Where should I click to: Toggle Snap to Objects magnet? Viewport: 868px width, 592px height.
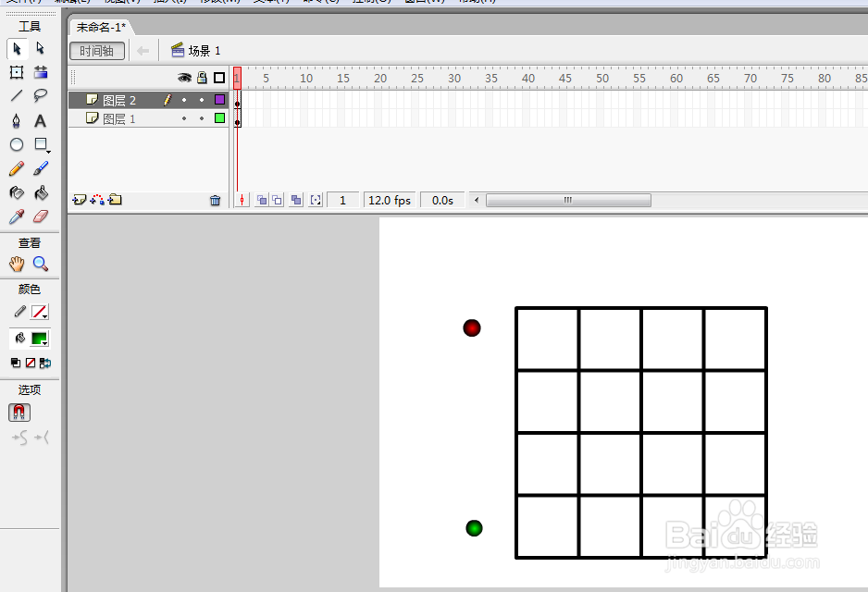click(19, 413)
